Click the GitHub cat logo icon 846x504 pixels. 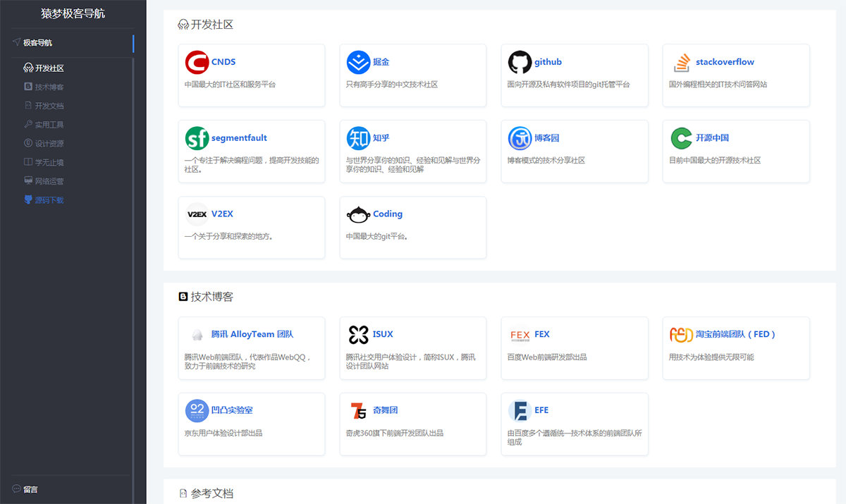point(520,62)
